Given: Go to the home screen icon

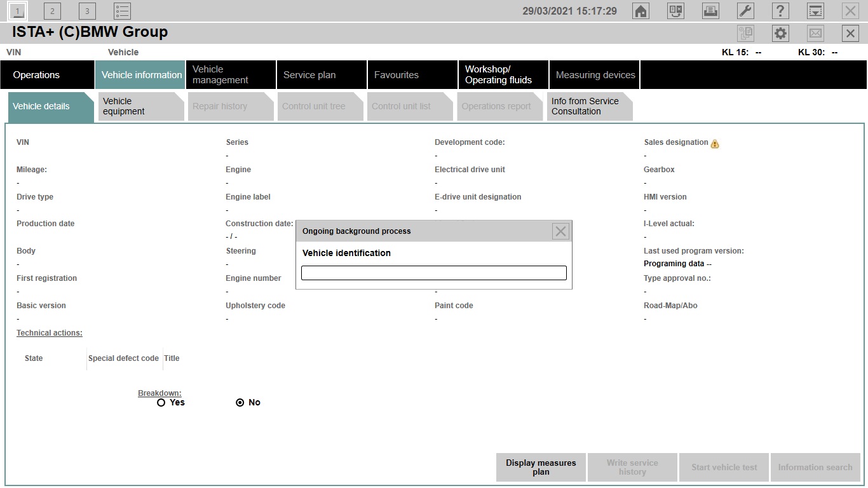Looking at the screenshot, I should (x=641, y=11).
